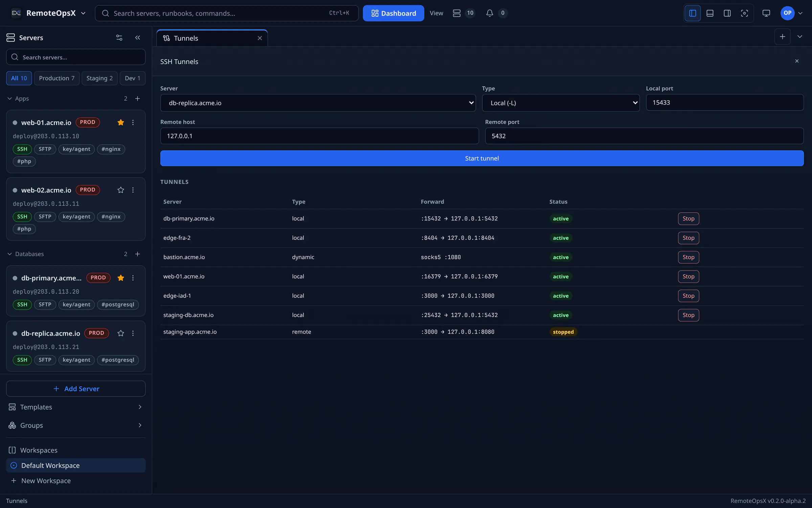Focus the global search servers, runbooks field
The image size is (812, 508).
point(227,13)
